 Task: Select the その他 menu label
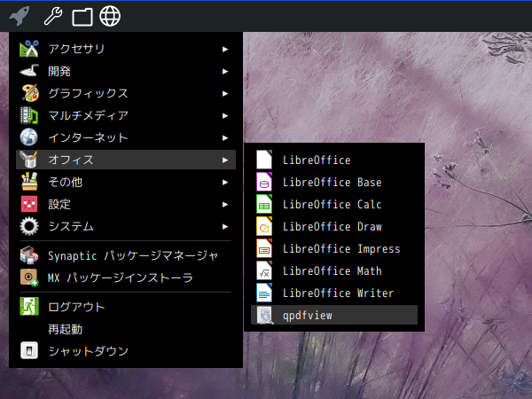(65, 182)
